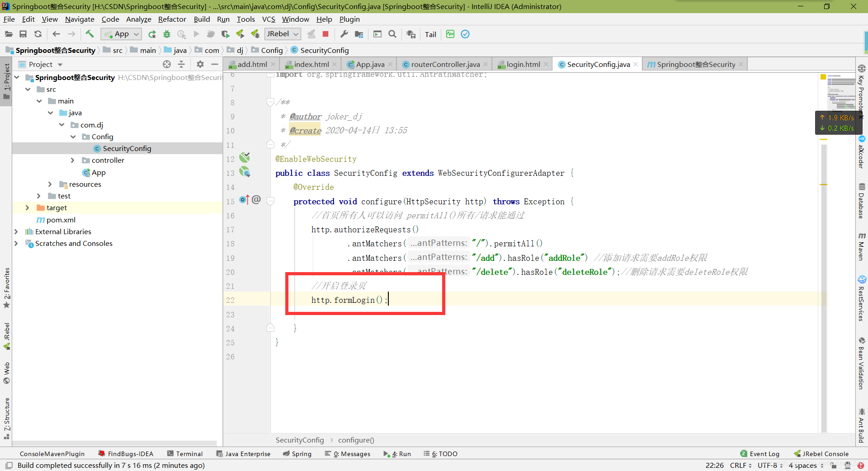Toggle the code fold marker at line 15

[271, 201]
